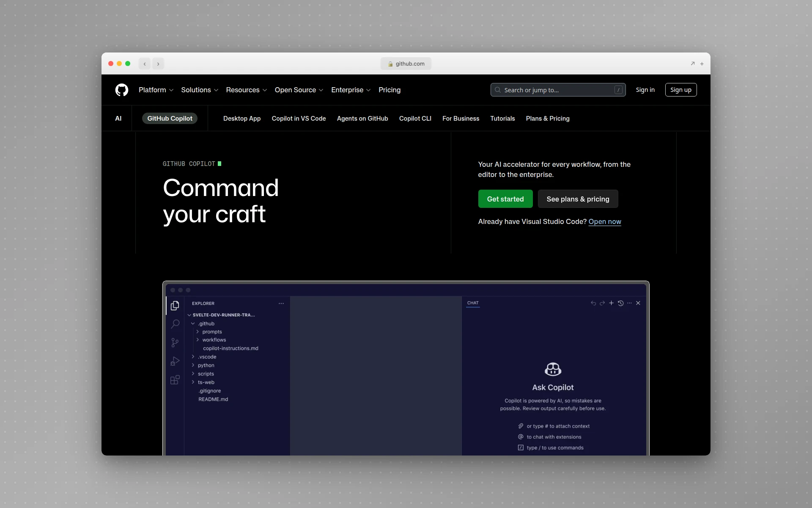Open a new tab with the plus icon
Screen dimensions: 812x508
click(702, 64)
